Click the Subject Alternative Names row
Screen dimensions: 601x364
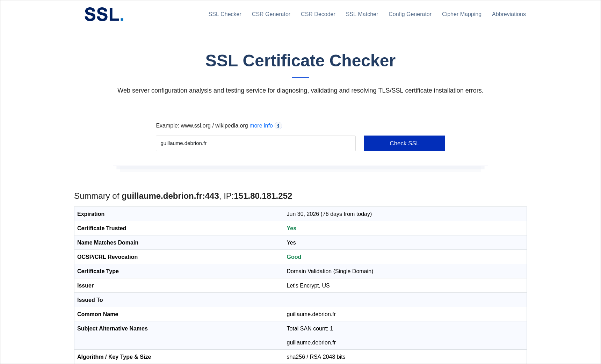point(112,328)
